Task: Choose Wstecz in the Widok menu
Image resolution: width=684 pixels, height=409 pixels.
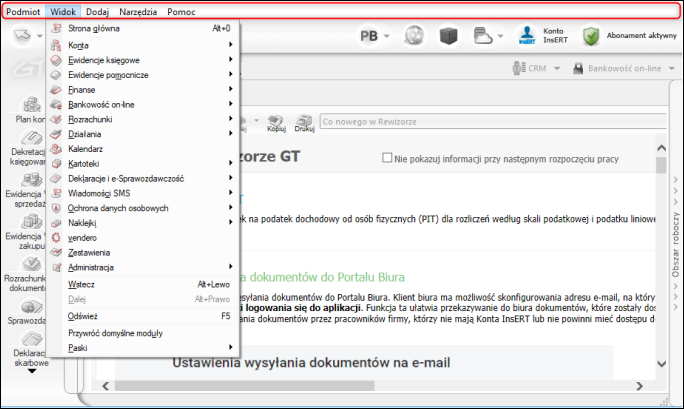Action: coord(143,285)
